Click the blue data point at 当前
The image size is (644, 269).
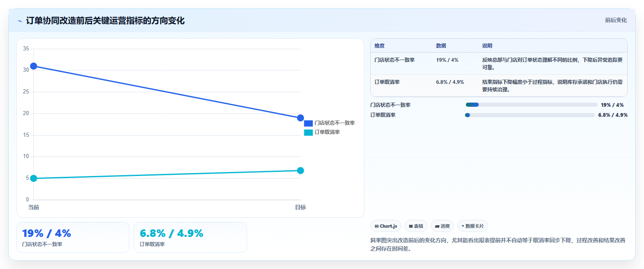[33, 66]
